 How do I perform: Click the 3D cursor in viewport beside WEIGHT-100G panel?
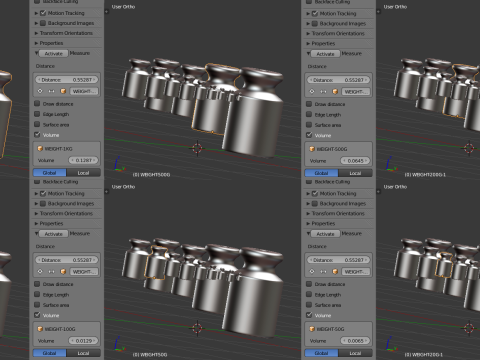point(197,328)
